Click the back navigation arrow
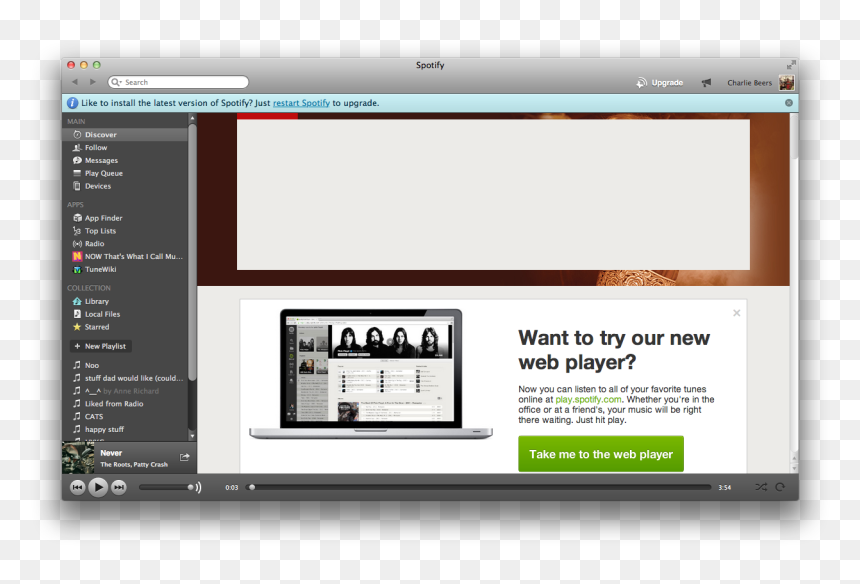The height and width of the screenshot is (584, 860). (75, 82)
